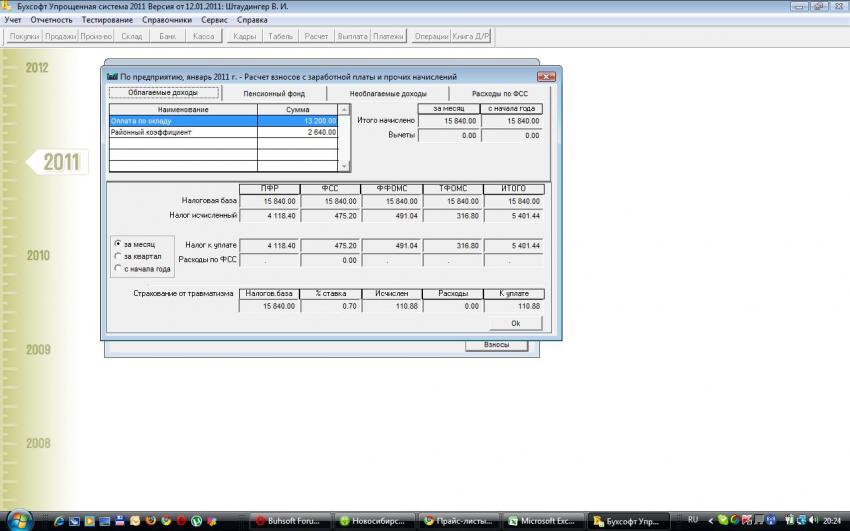Image resolution: width=850 pixels, height=531 pixels.
Task: Open the Отчетность menu
Action: [51, 20]
